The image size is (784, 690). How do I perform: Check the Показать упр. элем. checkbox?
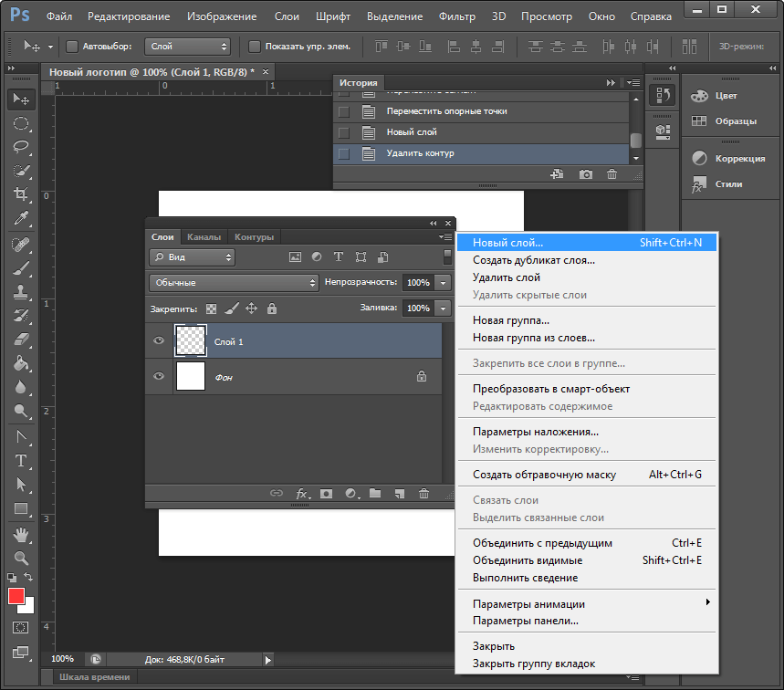(x=255, y=46)
